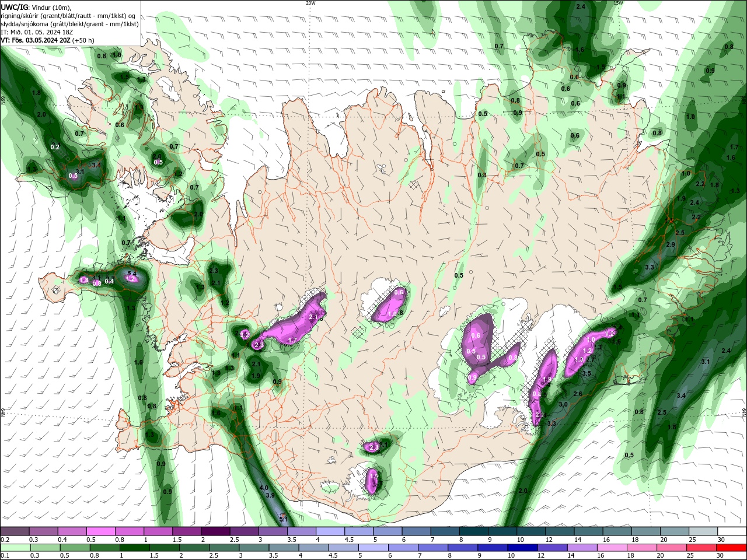Click the "0.1" label in the rain legend
Viewport: 747px width, 560px height.
click(x=4, y=556)
